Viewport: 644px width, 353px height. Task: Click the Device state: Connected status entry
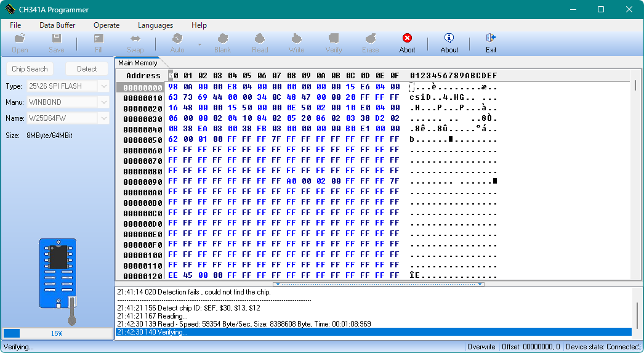pos(603,347)
